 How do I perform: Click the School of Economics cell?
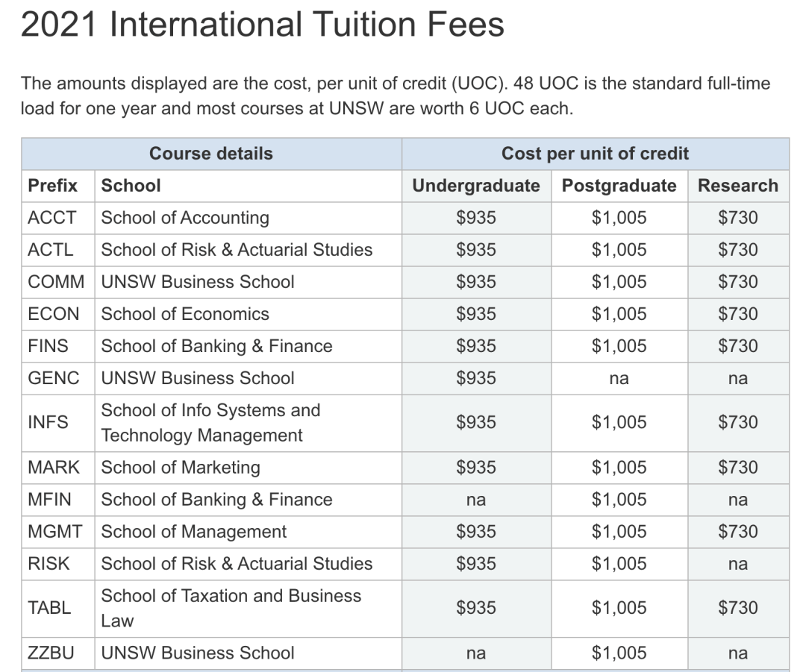point(249,314)
